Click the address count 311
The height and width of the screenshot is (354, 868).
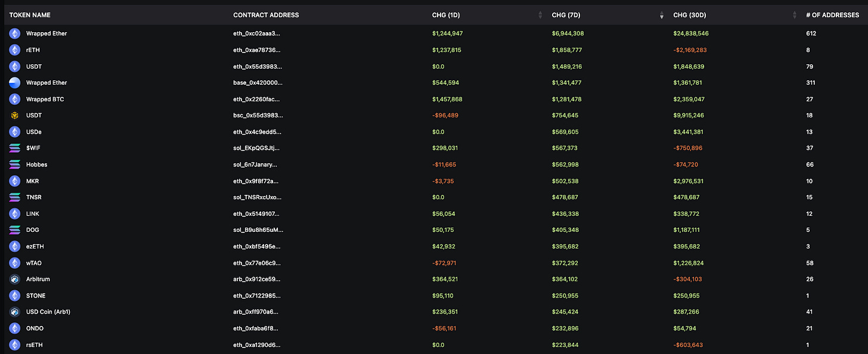click(x=811, y=83)
